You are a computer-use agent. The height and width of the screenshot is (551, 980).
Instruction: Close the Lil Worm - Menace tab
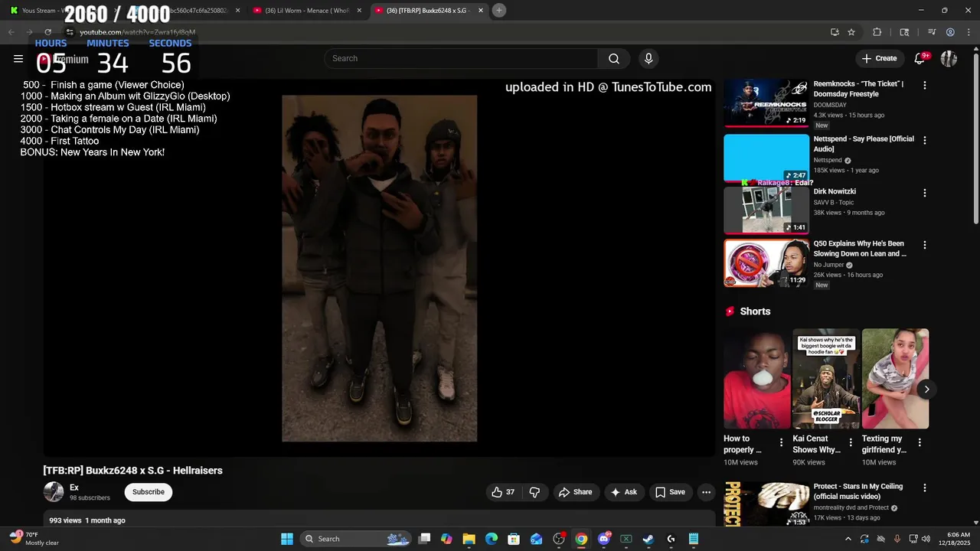[x=360, y=10]
